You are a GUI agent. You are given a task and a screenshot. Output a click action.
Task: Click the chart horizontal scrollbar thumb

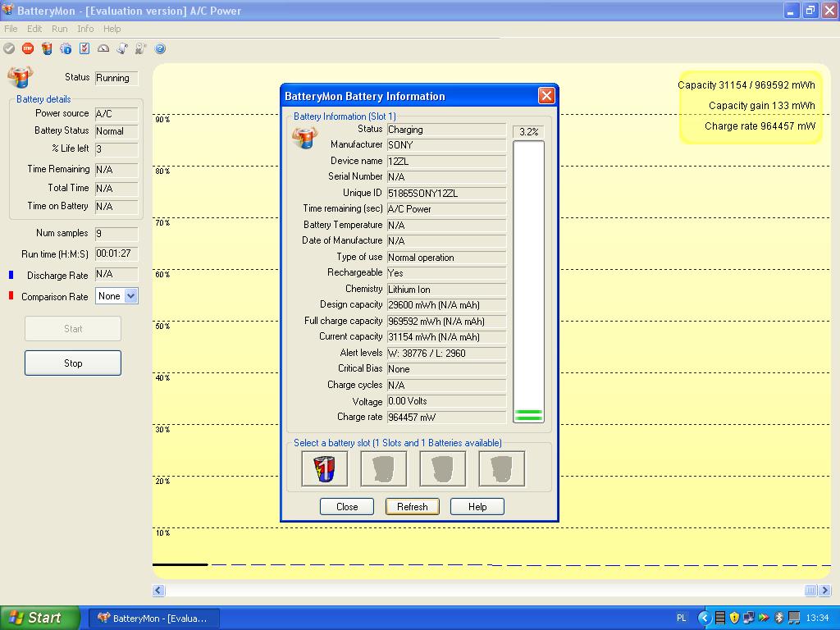pyautogui.click(x=811, y=591)
